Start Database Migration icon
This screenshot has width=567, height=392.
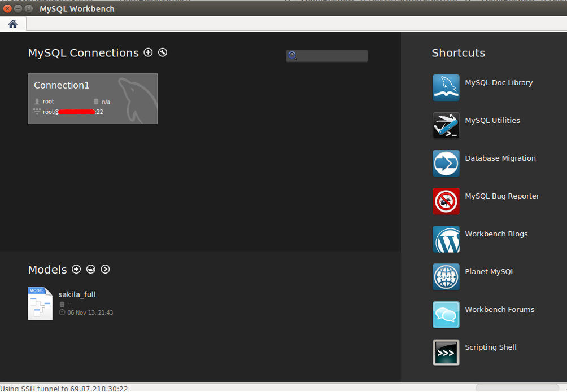[x=446, y=164]
